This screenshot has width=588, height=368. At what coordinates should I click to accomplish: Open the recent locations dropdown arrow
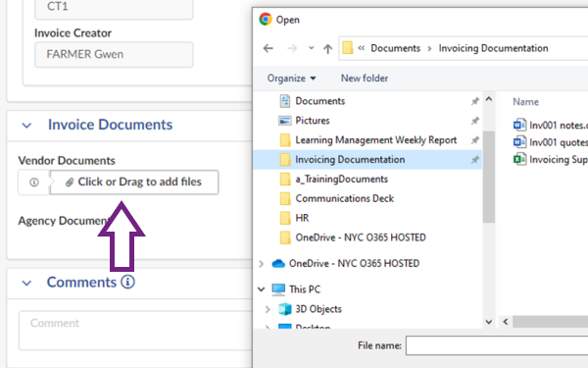click(311, 48)
